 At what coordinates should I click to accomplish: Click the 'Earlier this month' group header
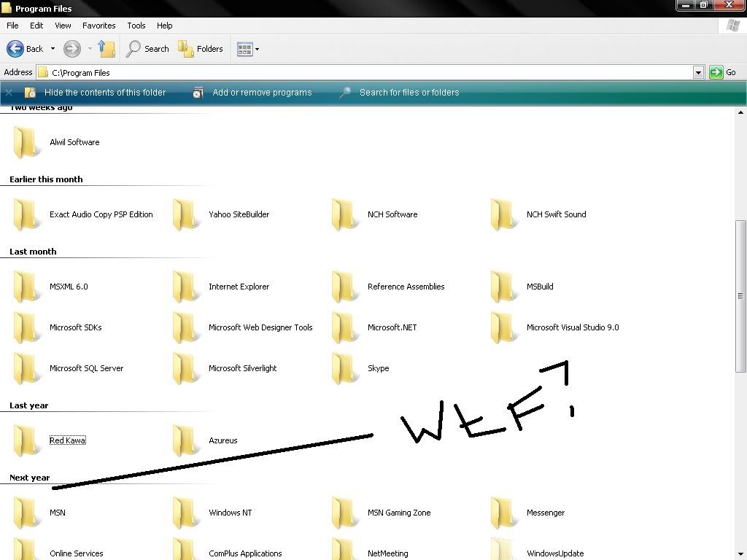[x=46, y=179]
